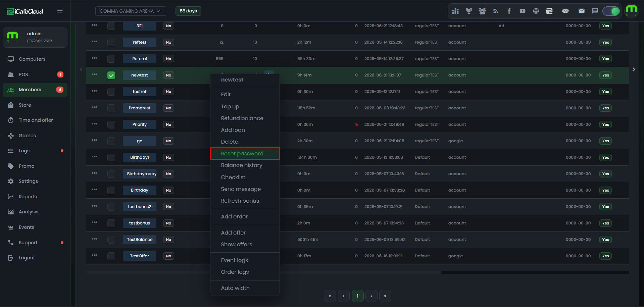Switch the green theme toggle in header
Viewport: 644px width, 307px height.
(611, 11)
